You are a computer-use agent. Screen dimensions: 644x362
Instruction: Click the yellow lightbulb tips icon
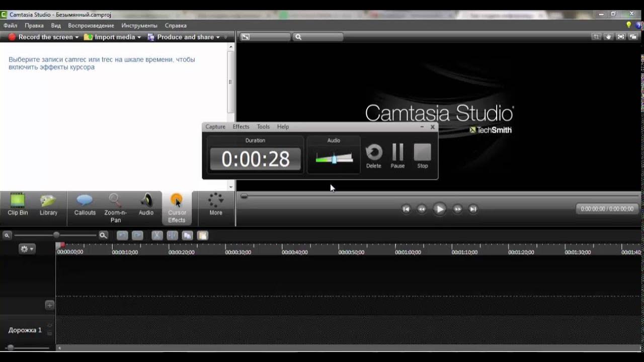(628, 25)
